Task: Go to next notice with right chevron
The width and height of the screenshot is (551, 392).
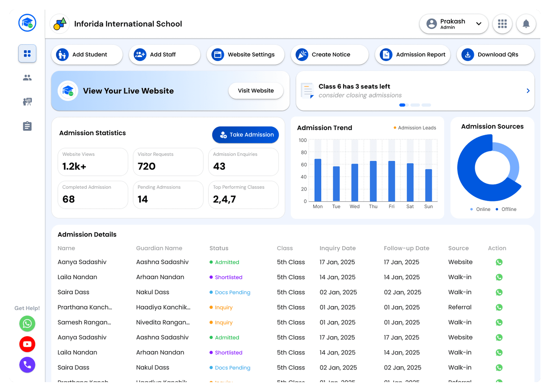Action: [x=528, y=91]
